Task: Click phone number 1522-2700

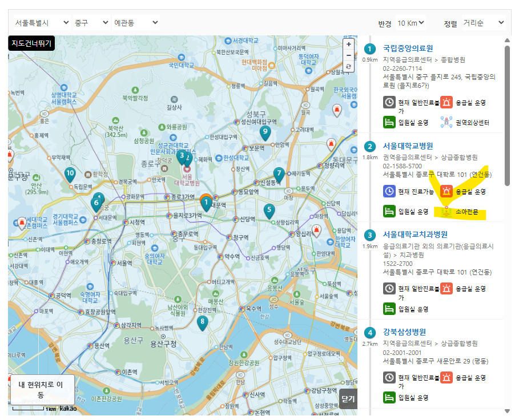Action: pos(398,264)
